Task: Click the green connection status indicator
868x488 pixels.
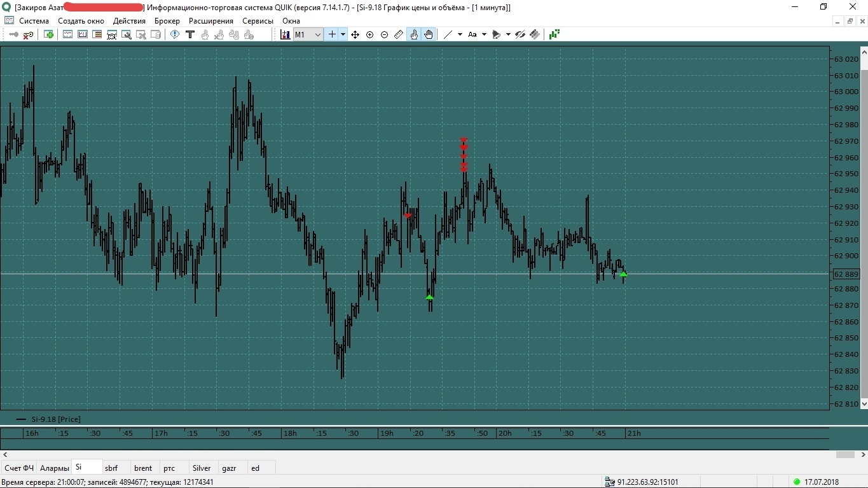Action: [x=797, y=482]
